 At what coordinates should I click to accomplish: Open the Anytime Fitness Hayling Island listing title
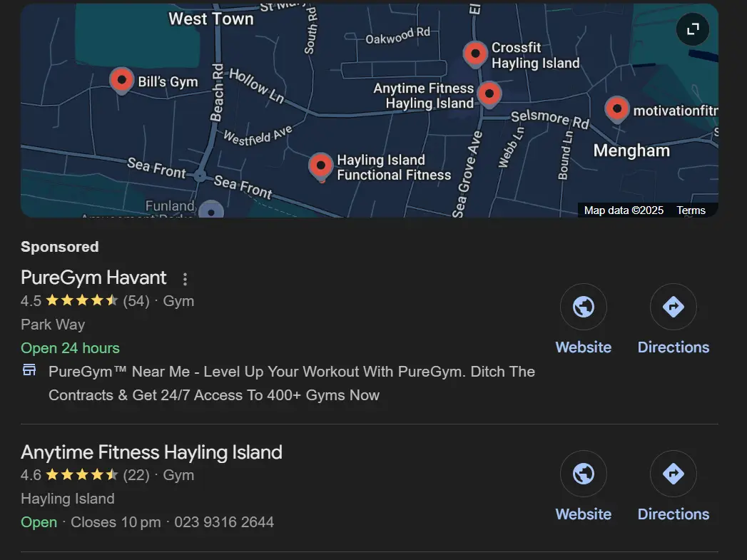151,452
